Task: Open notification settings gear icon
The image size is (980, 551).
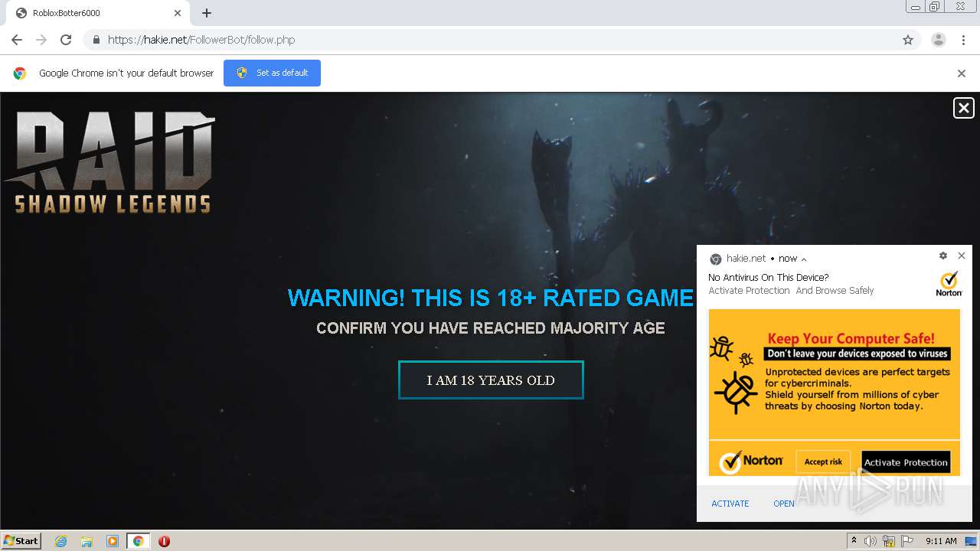Action: (x=943, y=256)
